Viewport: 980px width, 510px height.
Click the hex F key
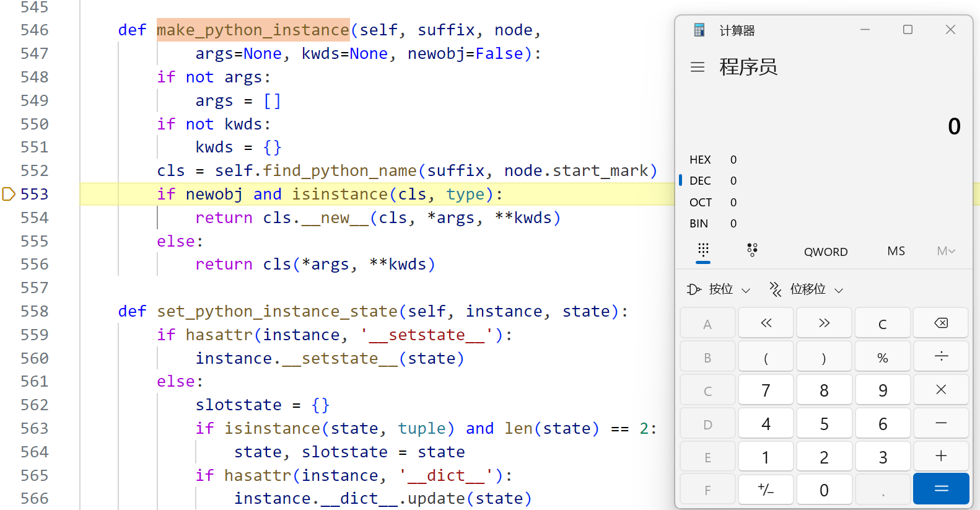(707, 489)
